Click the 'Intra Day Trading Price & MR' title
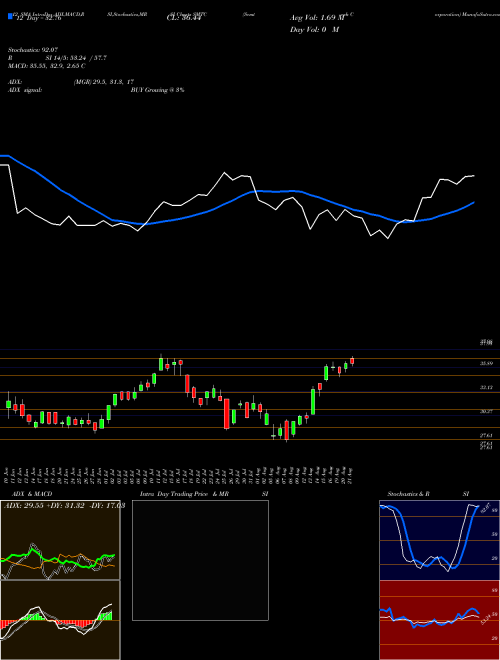 [184, 494]
